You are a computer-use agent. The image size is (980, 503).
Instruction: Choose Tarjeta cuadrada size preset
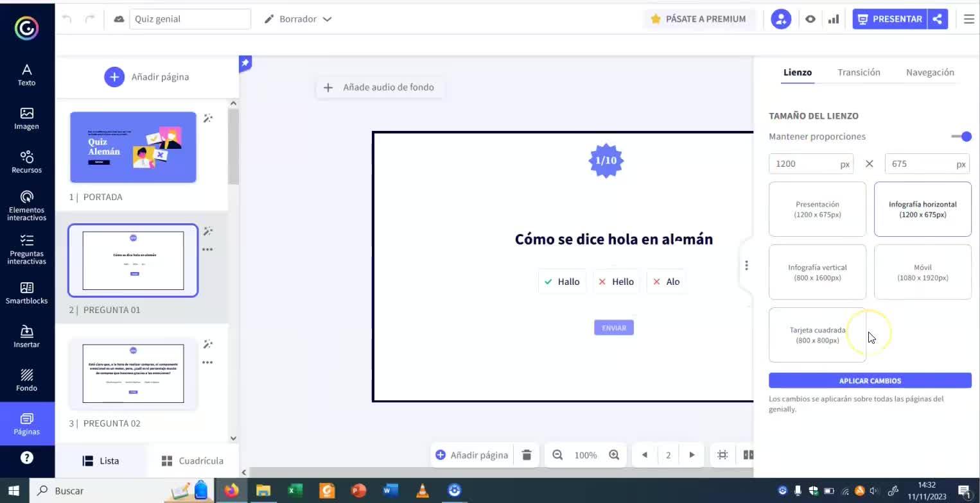point(818,335)
